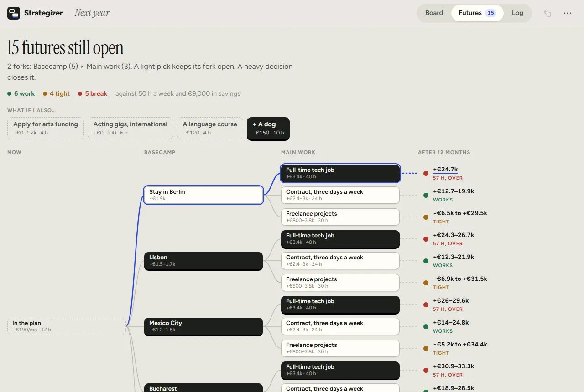This screenshot has width=584, height=392.
Task: Open the +€30.9–33.3k outcome
Action: pyautogui.click(x=454, y=366)
